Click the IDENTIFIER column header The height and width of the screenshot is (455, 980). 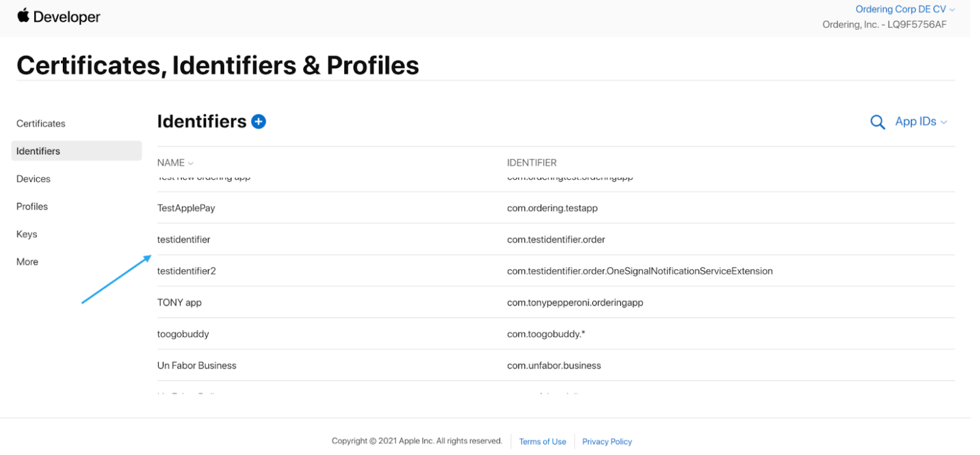(532, 162)
